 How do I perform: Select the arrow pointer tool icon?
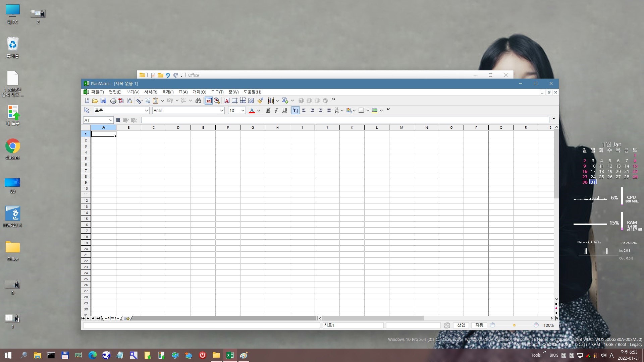click(87, 110)
